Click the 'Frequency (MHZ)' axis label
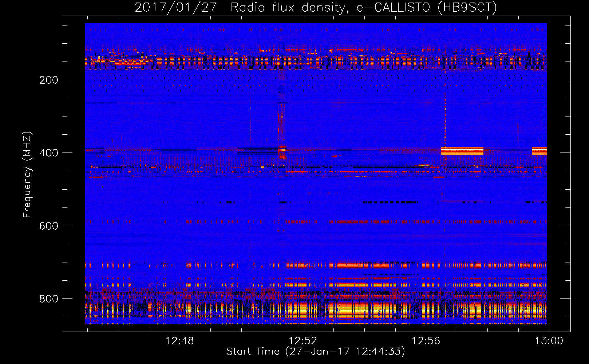Image resolution: width=589 pixels, height=364 pixels. (x=27, y=174)
